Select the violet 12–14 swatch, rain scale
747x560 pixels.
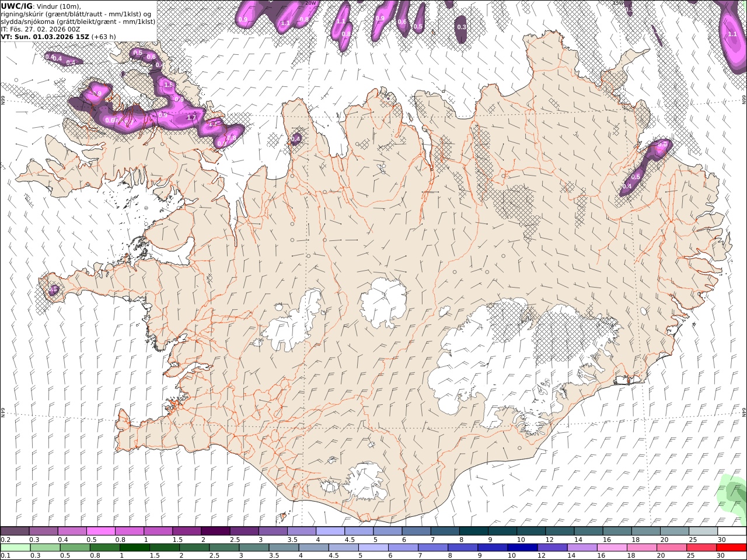(x=552, y=548)
